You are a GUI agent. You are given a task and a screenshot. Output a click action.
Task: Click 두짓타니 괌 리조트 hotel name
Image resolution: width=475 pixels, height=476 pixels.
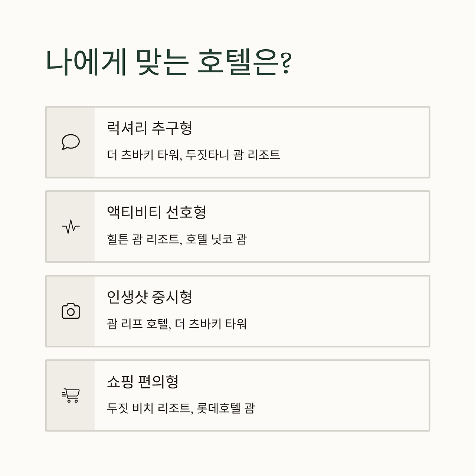pyautogui.click(x=233, y=155)
